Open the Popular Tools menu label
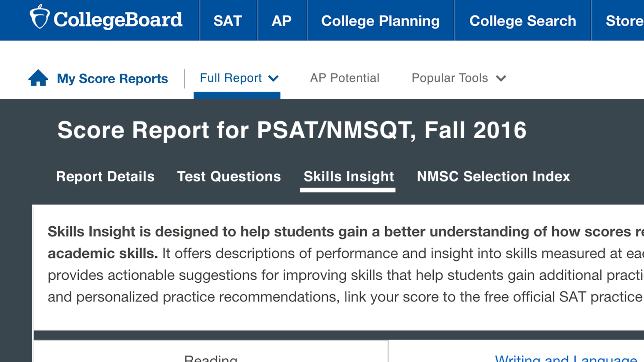This screenshot has width=644, height=362. [450, 78]
